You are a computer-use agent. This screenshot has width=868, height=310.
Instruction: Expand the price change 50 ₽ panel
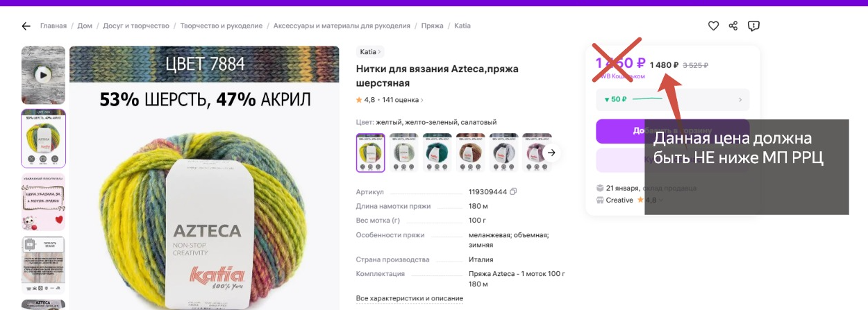click(x=673, y=99)
